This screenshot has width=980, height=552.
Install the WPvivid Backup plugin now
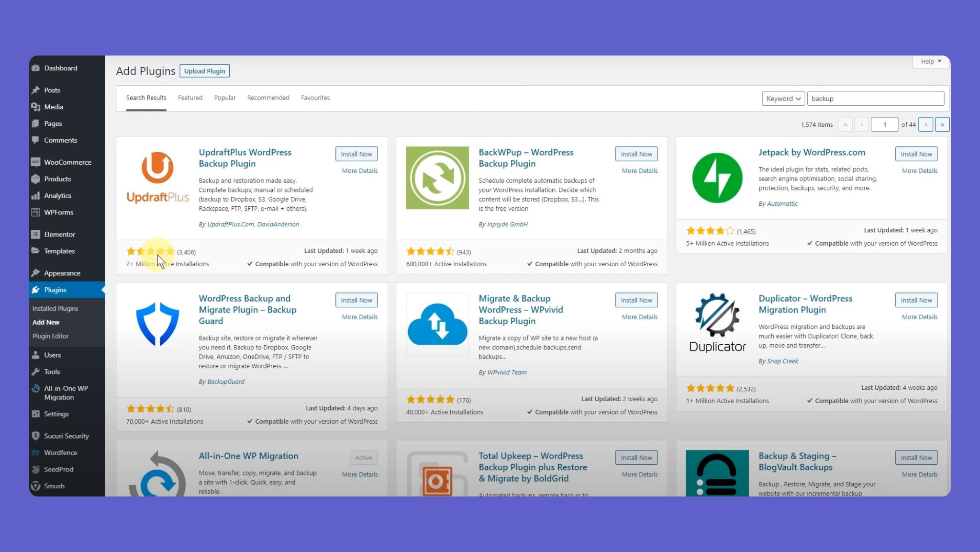point(636,300)
